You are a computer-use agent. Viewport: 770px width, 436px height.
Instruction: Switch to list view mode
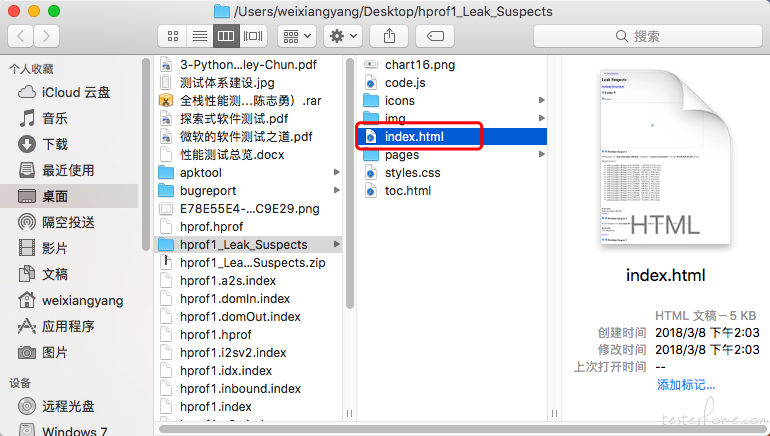tap(200, 36)
